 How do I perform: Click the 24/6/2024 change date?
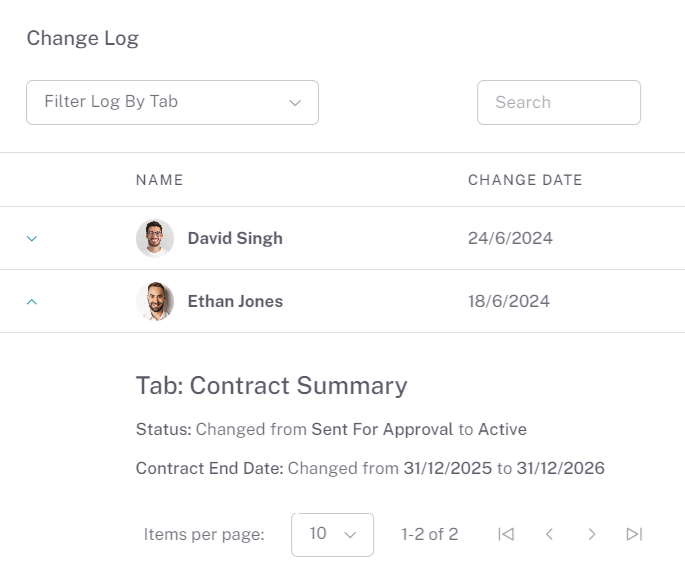coord(510,238)
